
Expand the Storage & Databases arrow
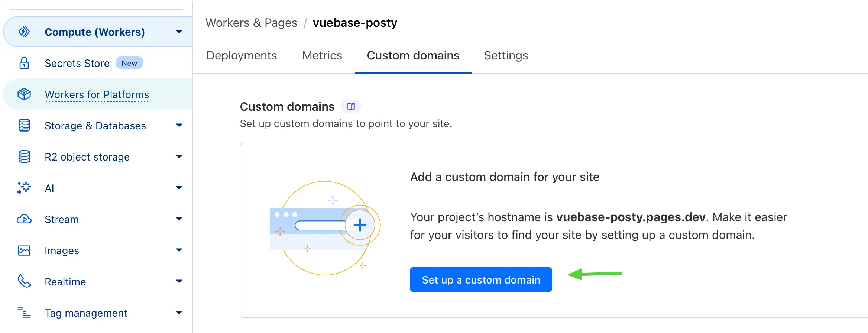coord(179,125)
